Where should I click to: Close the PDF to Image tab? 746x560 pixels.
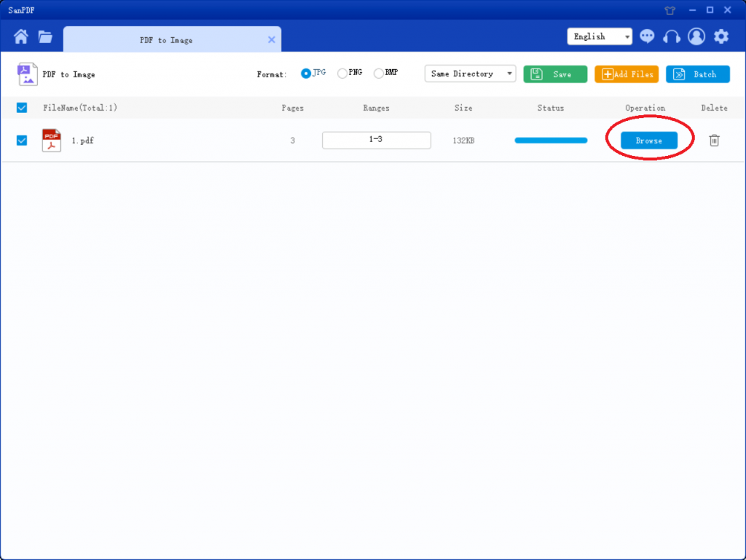click(272, 40)
